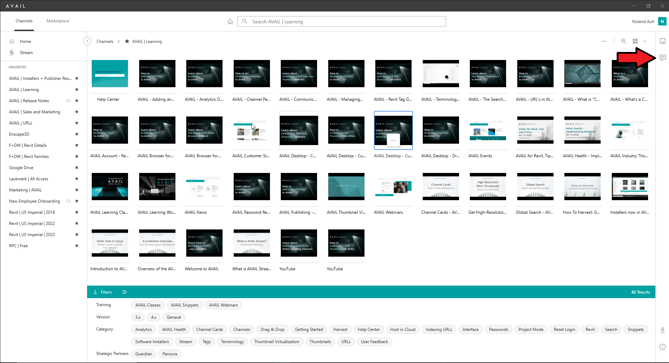This screenshot has width=669, height=363.
Task: Click the info icon at bottom right
Action: (x=662, y=347)
